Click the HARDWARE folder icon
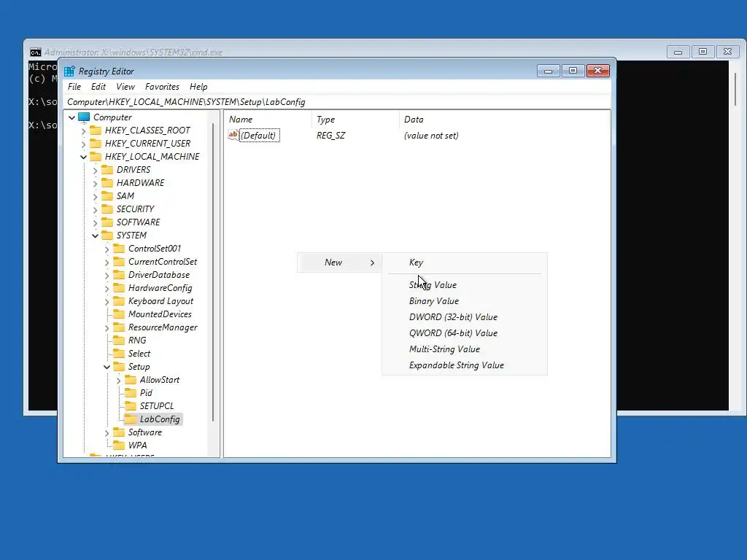747x560 pixels. point(108,183)
